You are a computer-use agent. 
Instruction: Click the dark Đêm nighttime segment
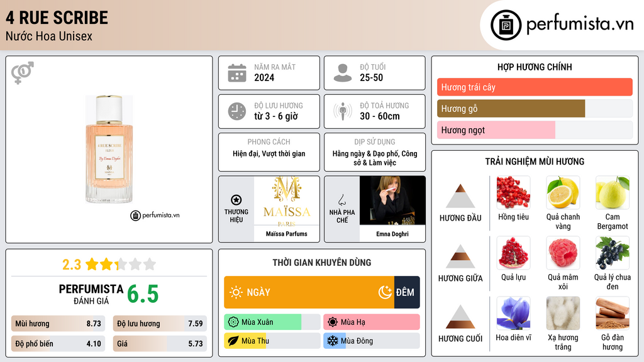point(407,292)
